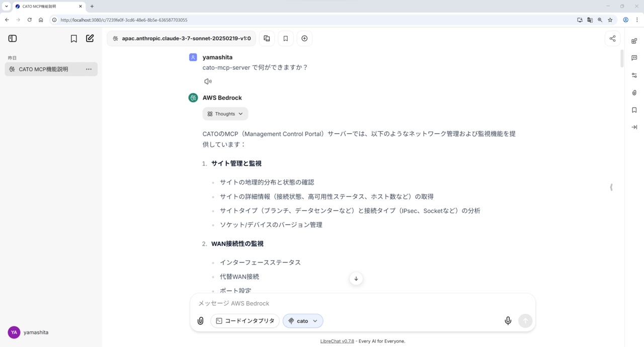Open a new browser tab
Screen dimensions: 644x347
coord(92,7)
